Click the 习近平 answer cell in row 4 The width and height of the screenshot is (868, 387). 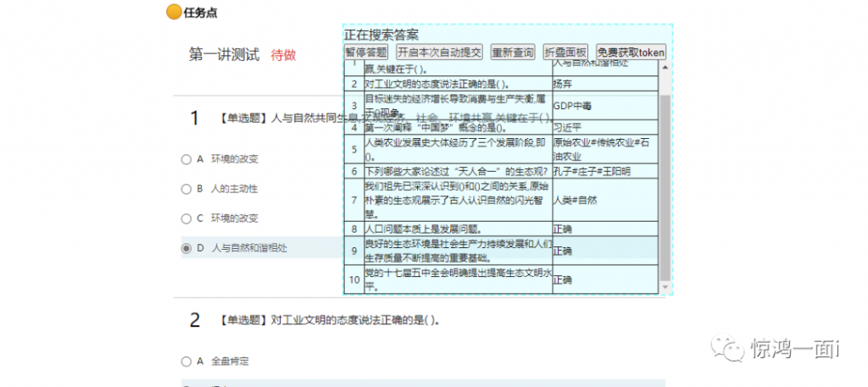tap(604, 128)
